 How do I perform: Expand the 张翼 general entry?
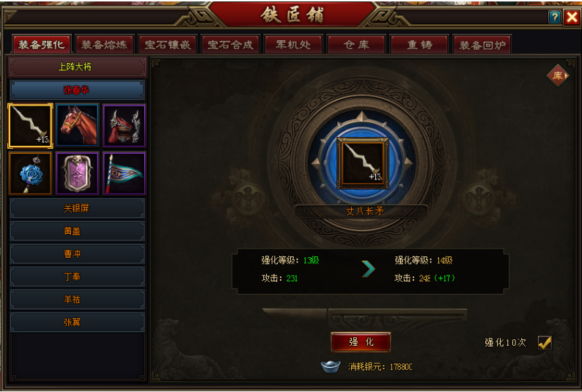pos(77,322)
